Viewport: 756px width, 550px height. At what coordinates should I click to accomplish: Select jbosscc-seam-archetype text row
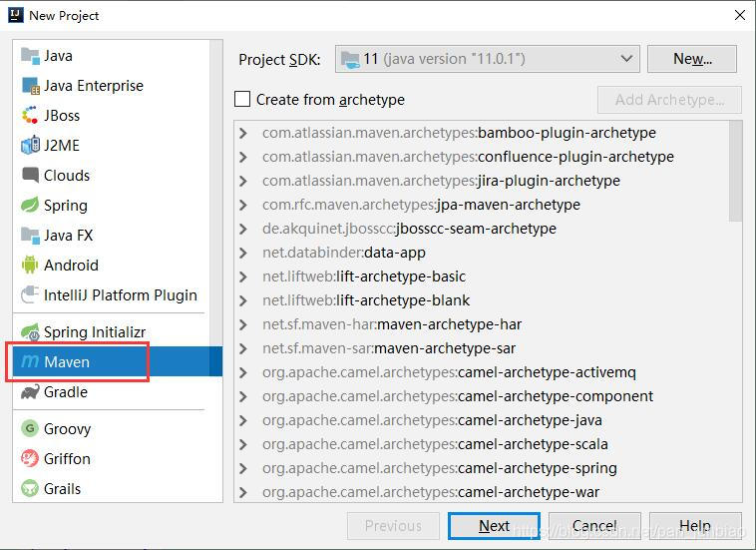[x=409, y=229]
